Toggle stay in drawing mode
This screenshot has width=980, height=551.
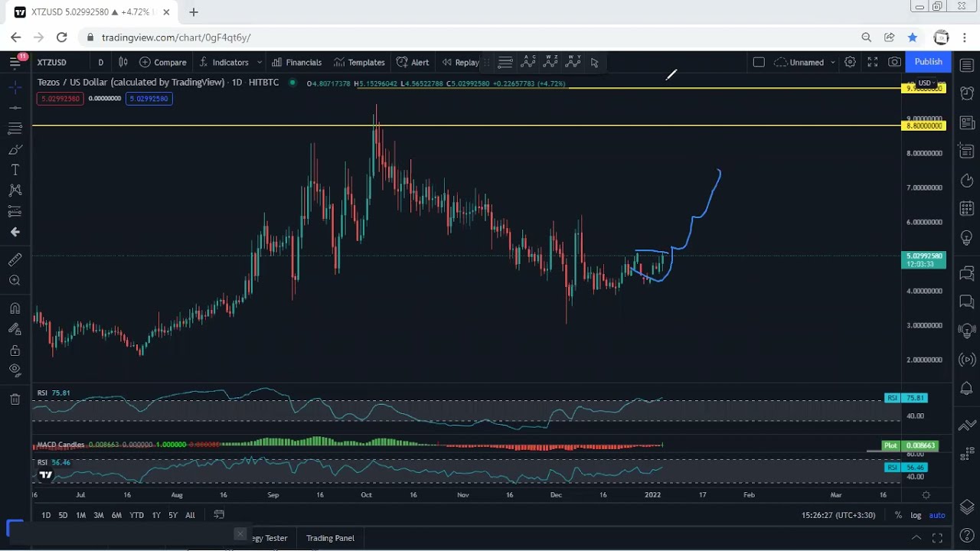[x=15, y=329]
